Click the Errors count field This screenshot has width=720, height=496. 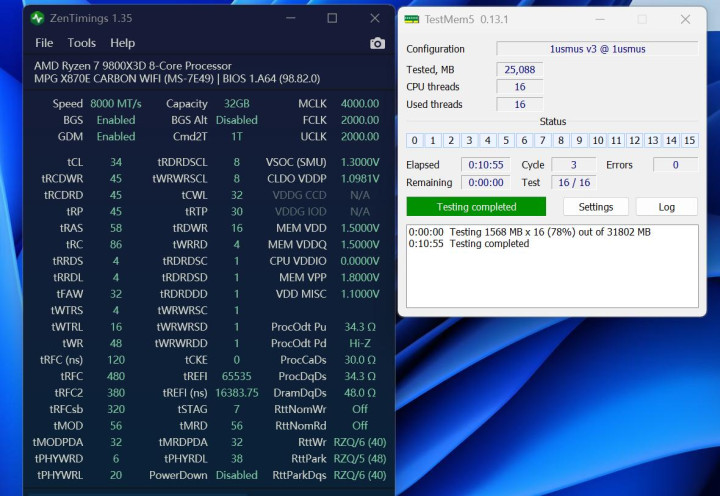(675, 165)
